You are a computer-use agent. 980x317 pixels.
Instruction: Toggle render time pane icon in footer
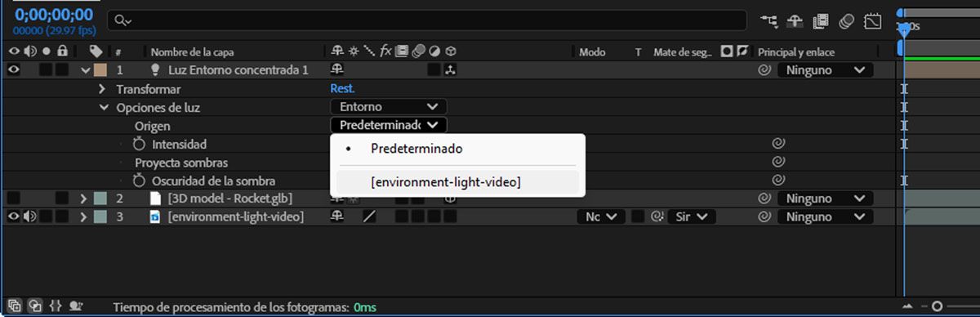point(76,306)
